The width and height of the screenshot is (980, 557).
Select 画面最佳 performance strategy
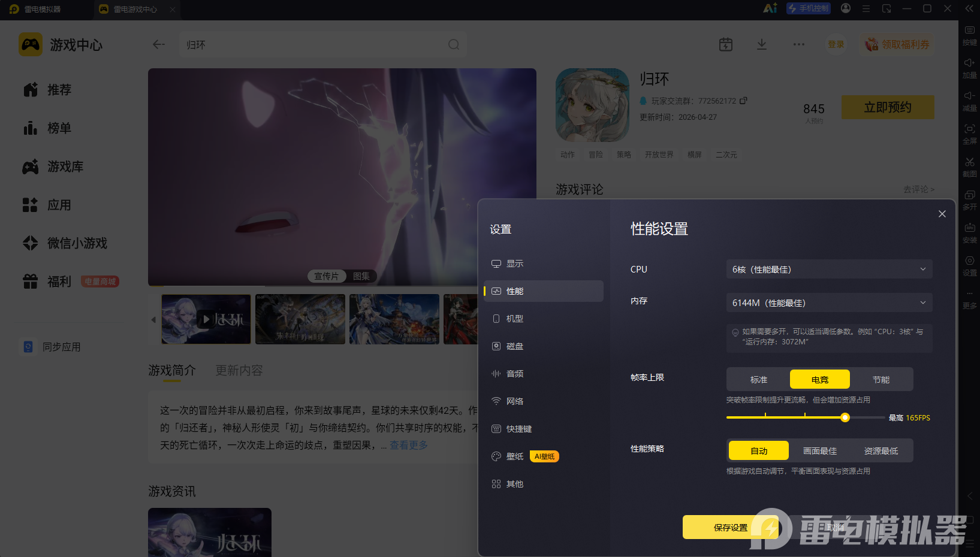pyautogui.click(x=820, y=451)
